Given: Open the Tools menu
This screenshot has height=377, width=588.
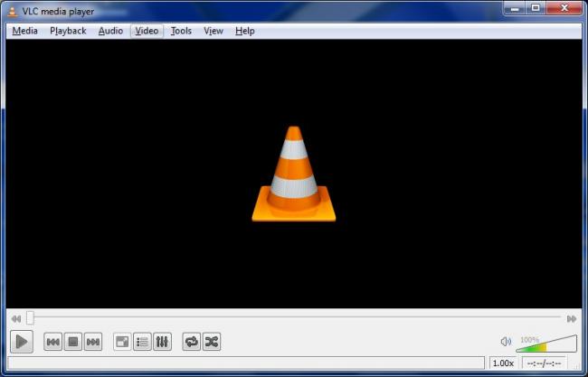Looking at the screenshot, I should click(181, 31).
